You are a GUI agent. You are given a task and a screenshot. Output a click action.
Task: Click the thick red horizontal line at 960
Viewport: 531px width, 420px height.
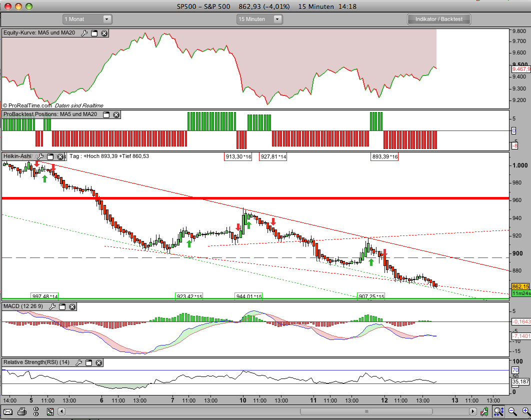pyautogui.click(x=255, y=198)
